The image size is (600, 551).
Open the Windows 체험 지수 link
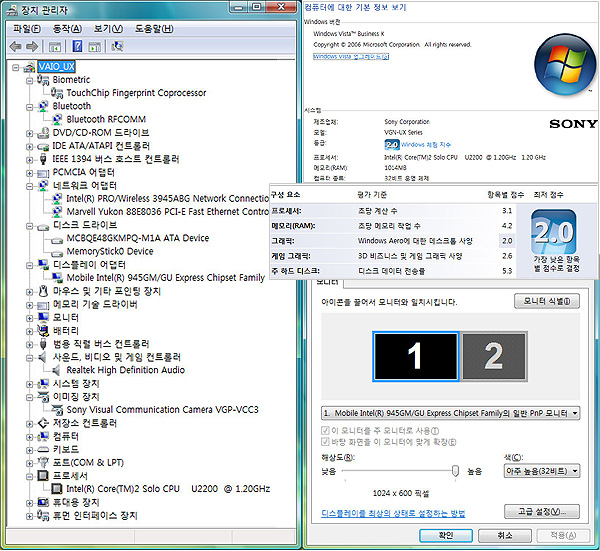(x=426, y=145)
